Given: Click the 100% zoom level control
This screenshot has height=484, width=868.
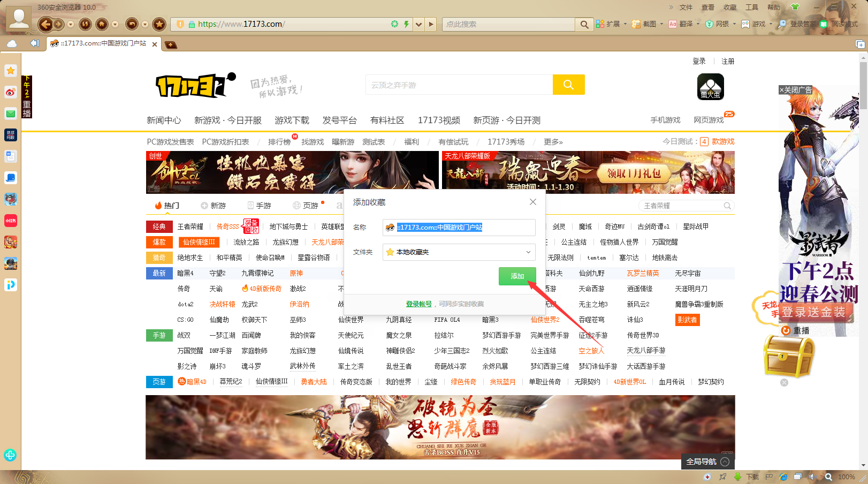Looking at the screenshot, I should pos(846,477).
